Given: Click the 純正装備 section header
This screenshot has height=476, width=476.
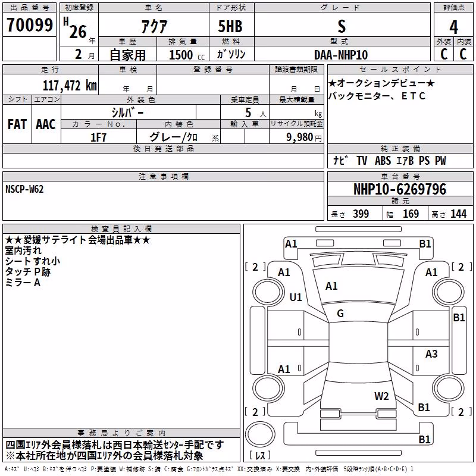Looking at the screenshot, I should (400, 148).
